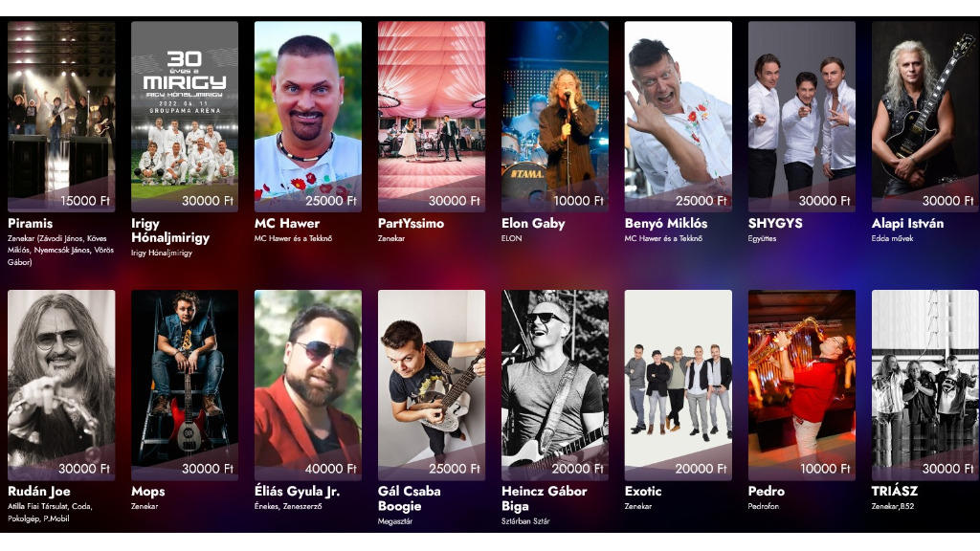Click Benyó Miklós portrait thumbnail
980x551 pixels.
pyautogui.click(x=679, y=116)
